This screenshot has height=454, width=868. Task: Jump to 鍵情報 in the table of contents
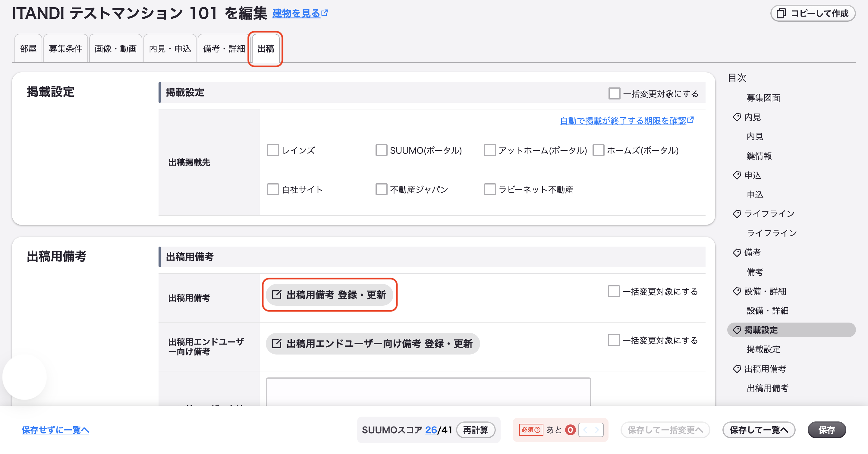tap(759, 156)
